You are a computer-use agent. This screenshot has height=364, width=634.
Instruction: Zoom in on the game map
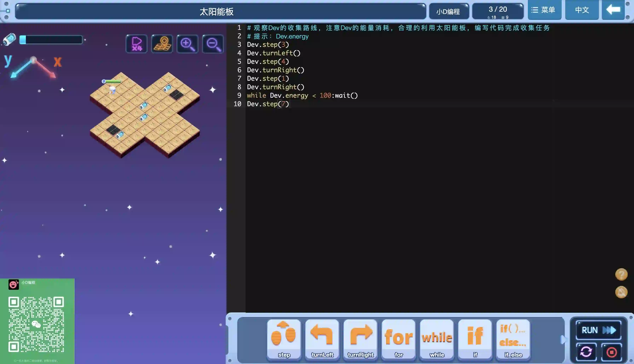[187, 44]
